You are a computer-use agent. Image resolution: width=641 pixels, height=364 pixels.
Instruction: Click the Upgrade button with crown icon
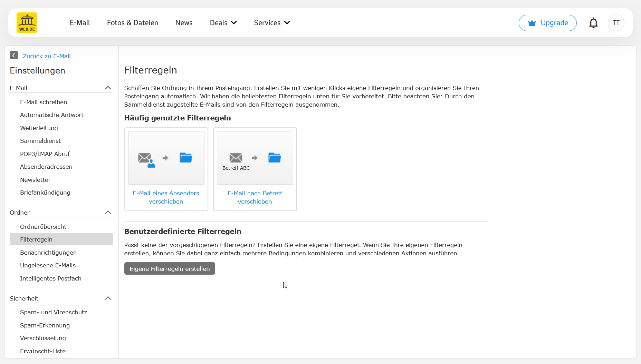(x=547, y=23)
